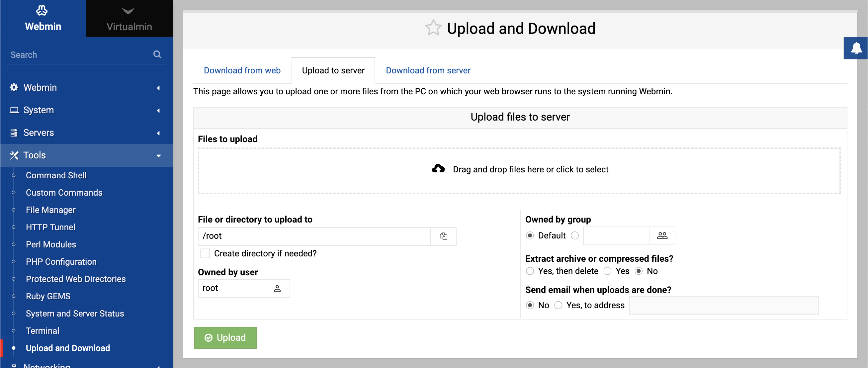868x368 pixels.
Task: Click the Webmin gear icon in the sidebar
Action: pos(14,87)
